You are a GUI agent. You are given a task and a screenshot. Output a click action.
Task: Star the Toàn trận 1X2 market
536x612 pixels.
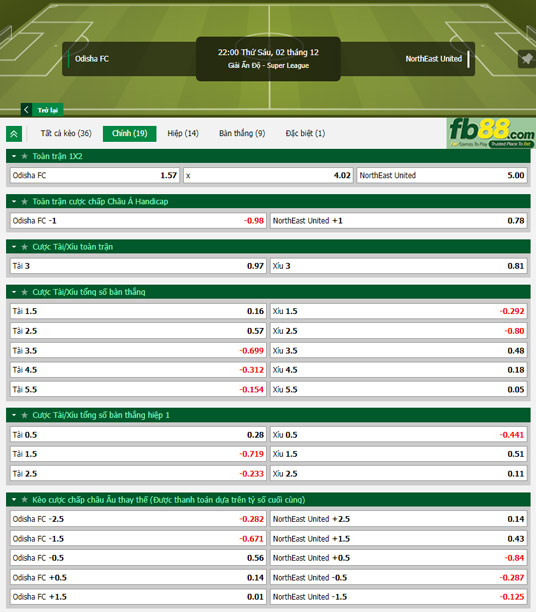point(25,156)
